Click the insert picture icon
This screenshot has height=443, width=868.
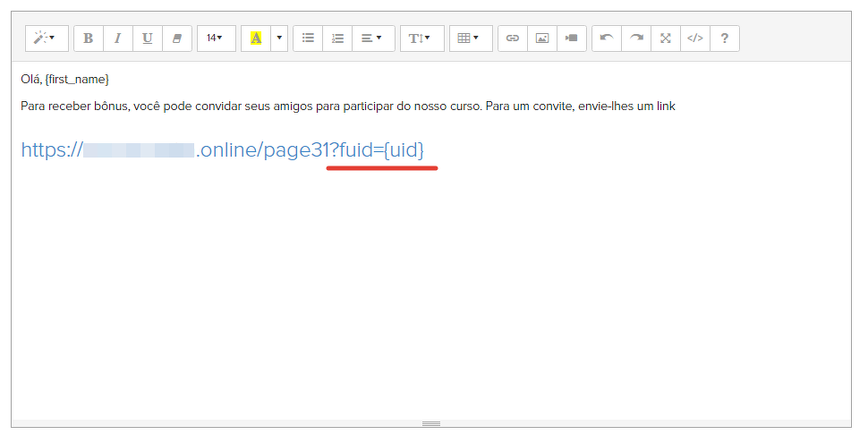(542, 38)
